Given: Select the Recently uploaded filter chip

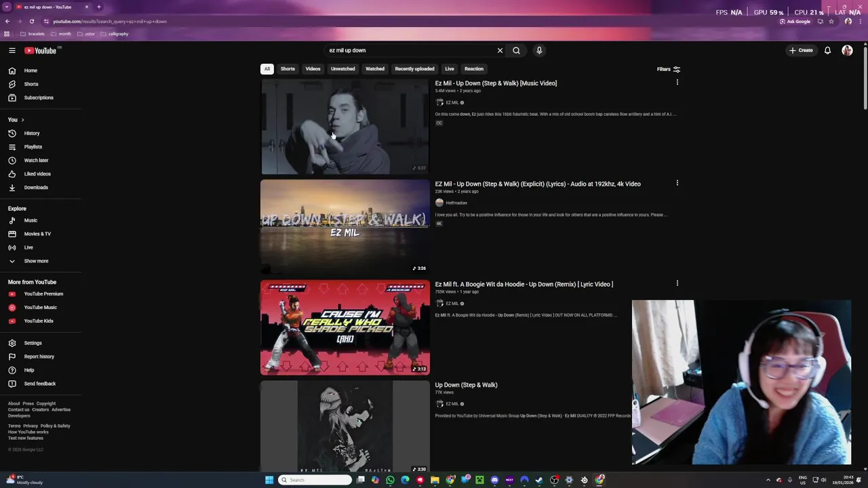Looking at the screenshot, I should tap(414, 68).
